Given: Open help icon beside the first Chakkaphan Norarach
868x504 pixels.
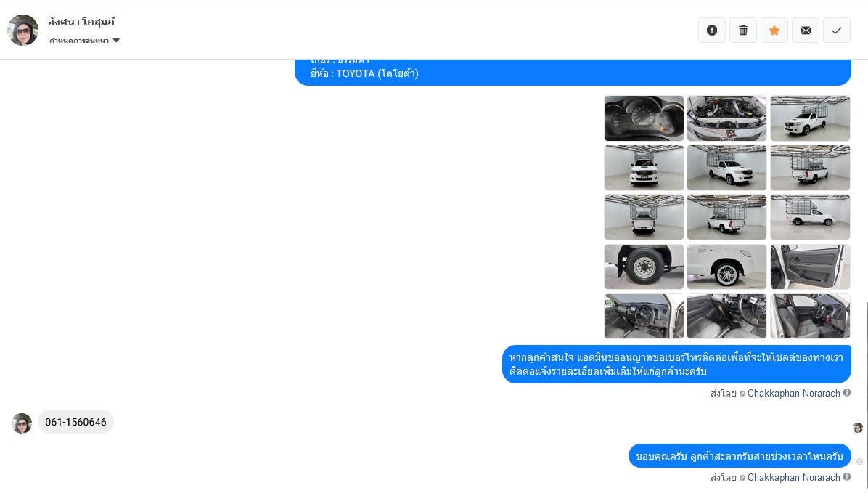Looking at the screenshot, I should (847, 393).
